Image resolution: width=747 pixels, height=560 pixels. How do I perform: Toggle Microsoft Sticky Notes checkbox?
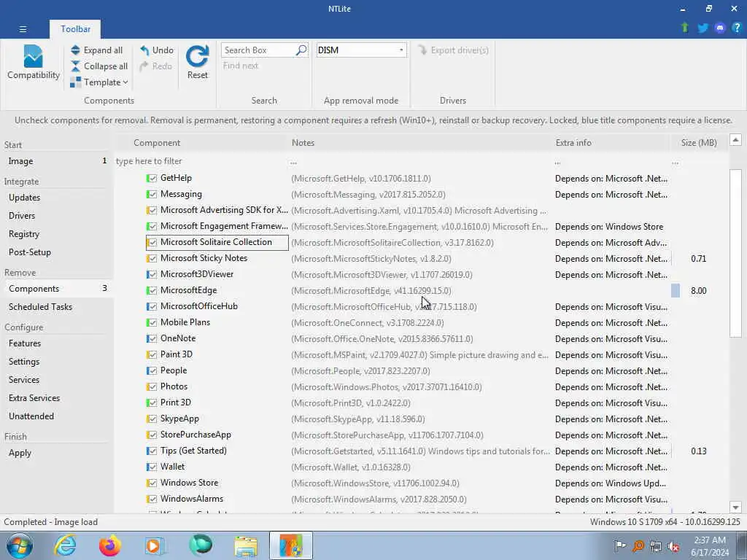152,259
